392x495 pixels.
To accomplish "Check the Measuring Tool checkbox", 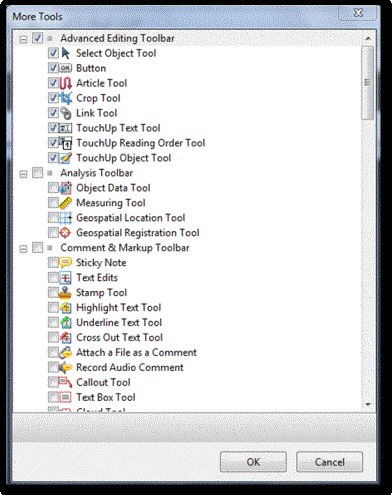I will 53,203.
